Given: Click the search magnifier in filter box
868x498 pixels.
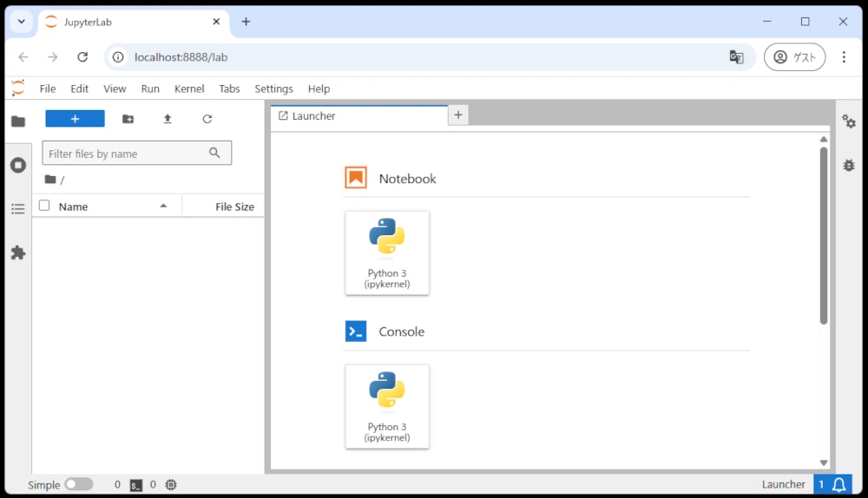Looking at the screenshot, I should [x=214, y=153].
